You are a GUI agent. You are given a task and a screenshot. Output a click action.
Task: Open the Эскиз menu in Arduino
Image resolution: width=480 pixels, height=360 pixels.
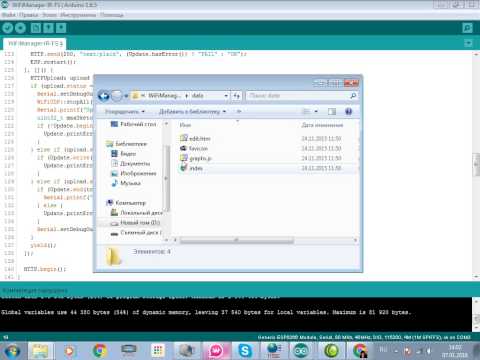coord(49,15)
